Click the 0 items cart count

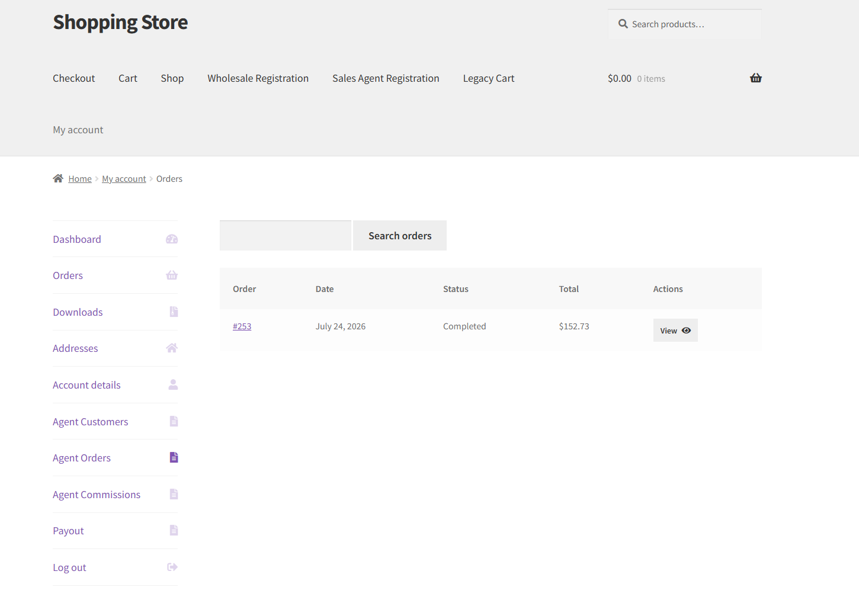point(651,79)
